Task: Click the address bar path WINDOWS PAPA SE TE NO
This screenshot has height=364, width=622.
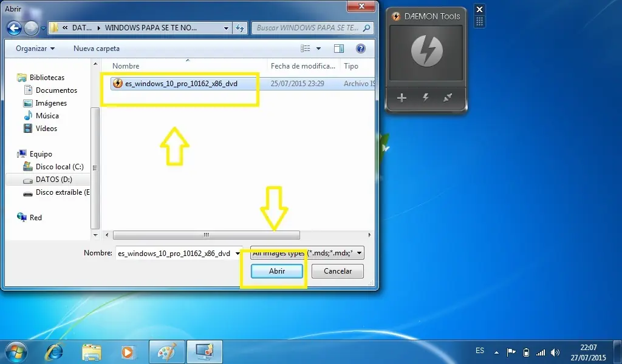Action: pos(151,28)
